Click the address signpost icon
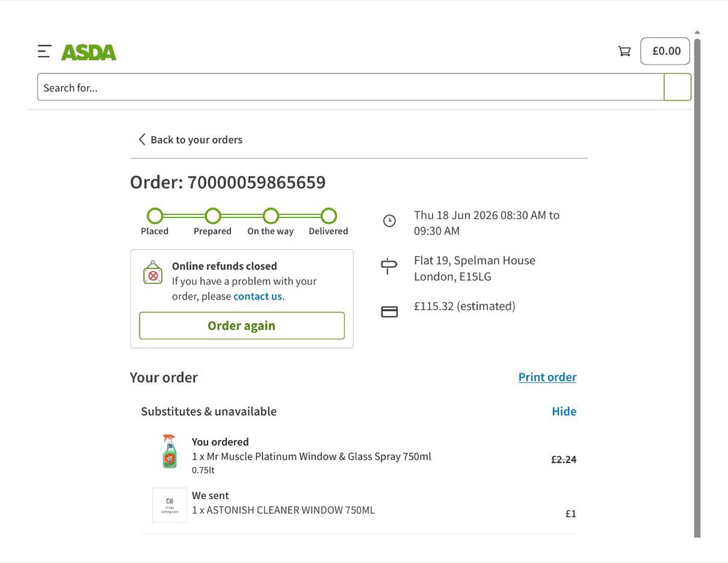The image size is (728, 563). [x=389, y=266]
